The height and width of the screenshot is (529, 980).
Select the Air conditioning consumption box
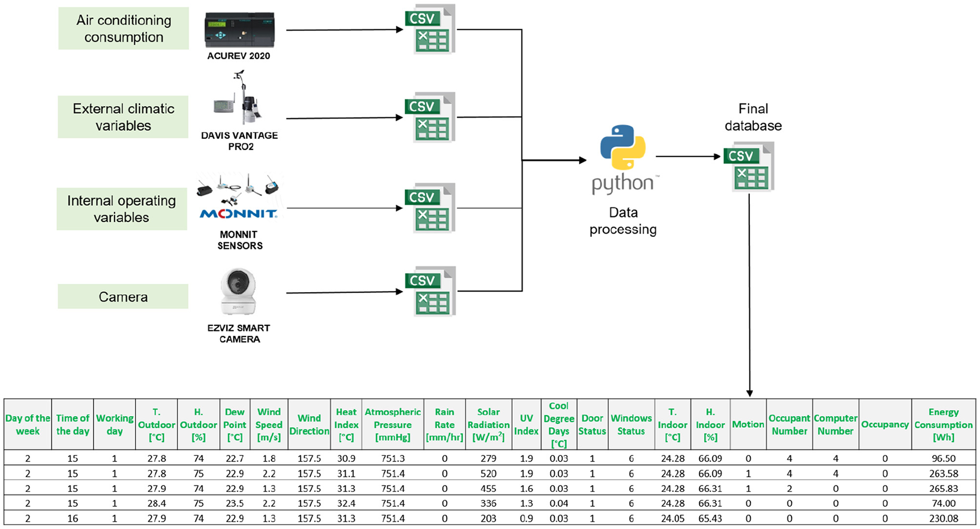tap(123, 29)
